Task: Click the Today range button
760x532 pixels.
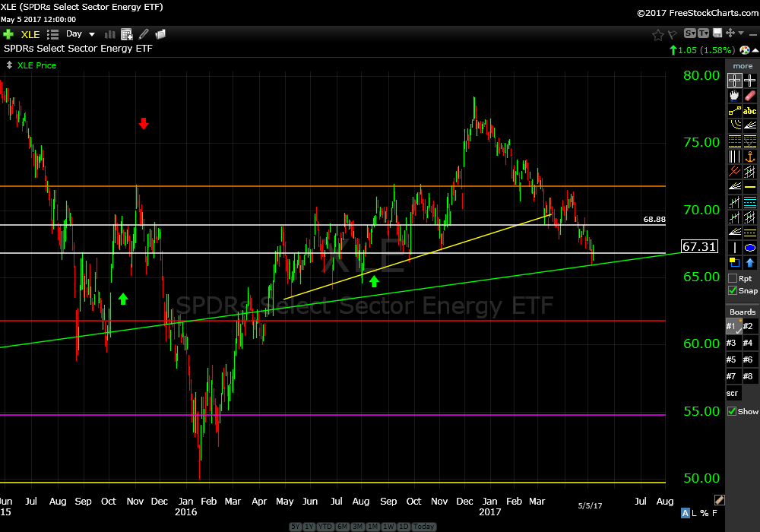Action: (424, 527)
